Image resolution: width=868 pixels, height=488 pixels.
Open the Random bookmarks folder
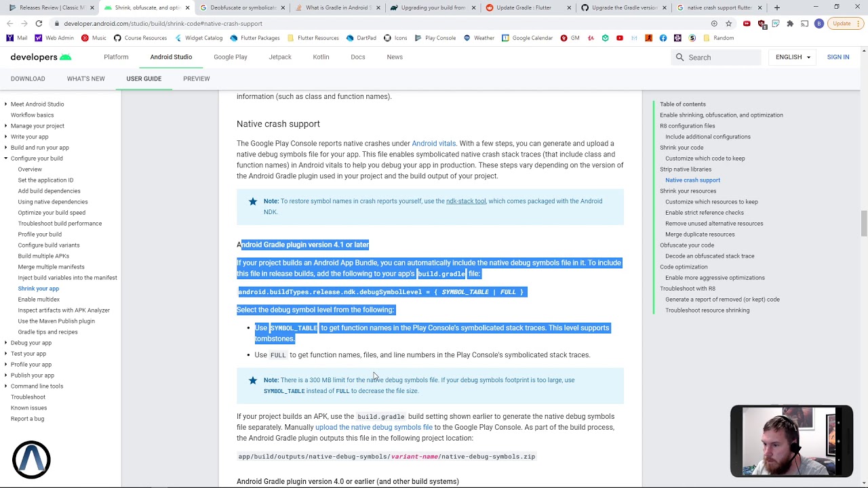(718, 38)
